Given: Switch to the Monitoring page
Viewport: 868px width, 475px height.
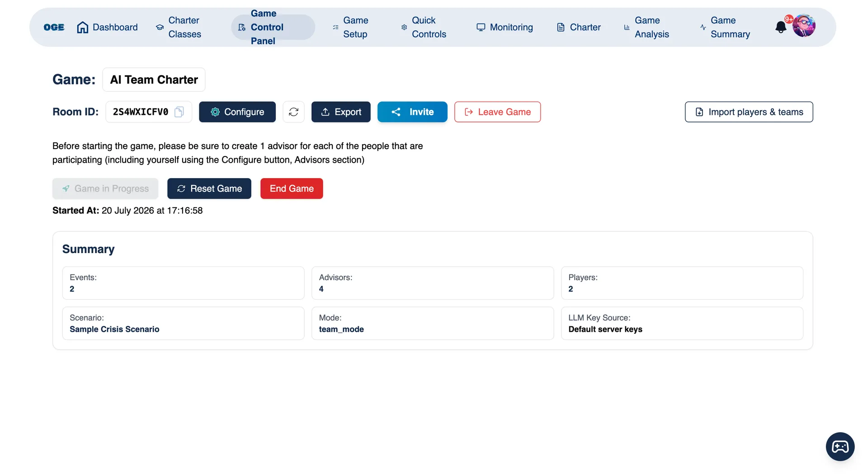Looking at the screenshot, I should point(505,27).
